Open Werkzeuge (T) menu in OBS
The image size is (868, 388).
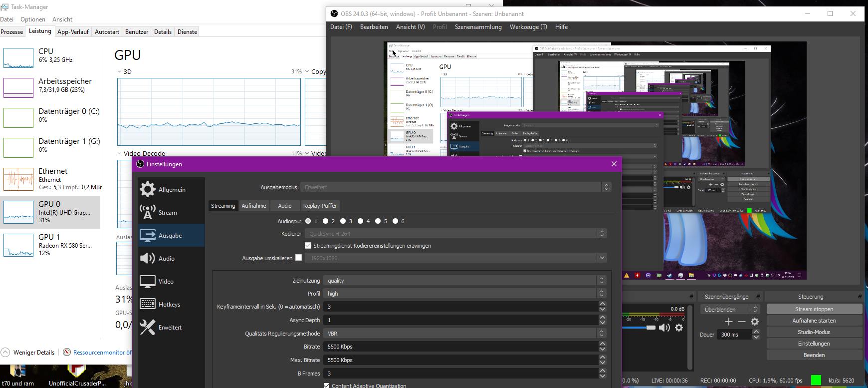[528, 27]
